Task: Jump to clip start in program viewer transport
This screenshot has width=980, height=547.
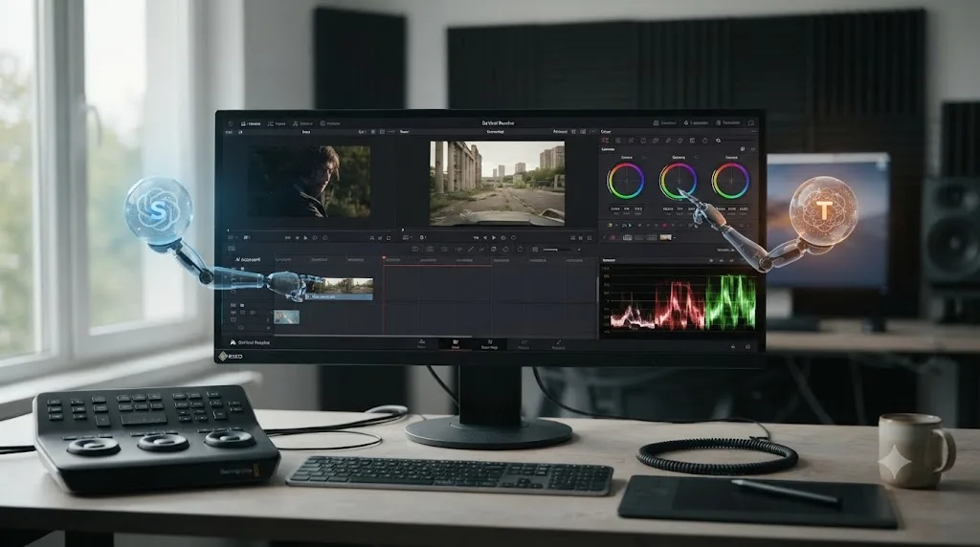Action: tap(476, 238)
